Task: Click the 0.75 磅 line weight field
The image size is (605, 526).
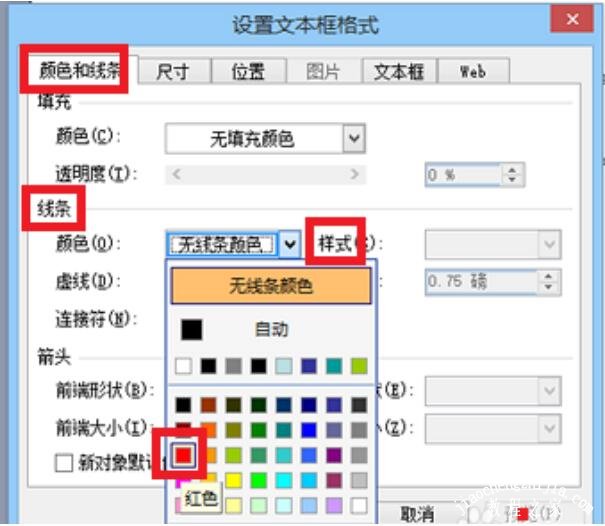Action: (x=481, y=282)
